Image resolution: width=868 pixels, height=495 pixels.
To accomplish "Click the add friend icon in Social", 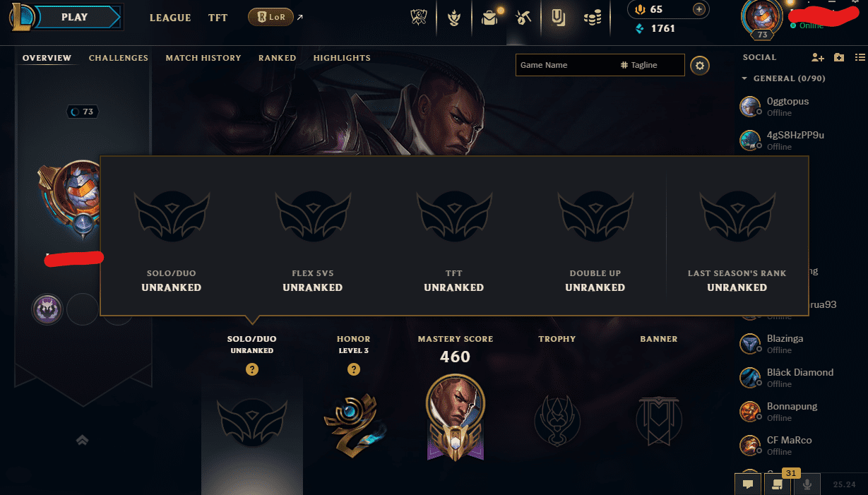I will click(818, 57).
